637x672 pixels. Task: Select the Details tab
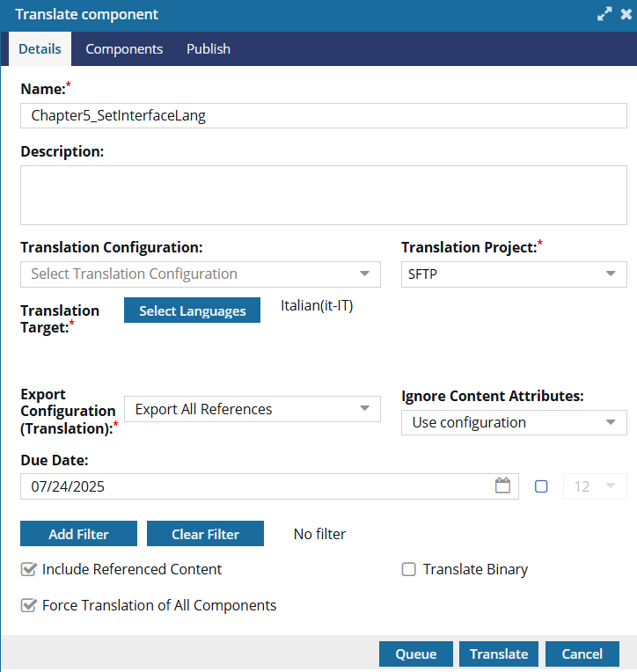tap(40, 49)
